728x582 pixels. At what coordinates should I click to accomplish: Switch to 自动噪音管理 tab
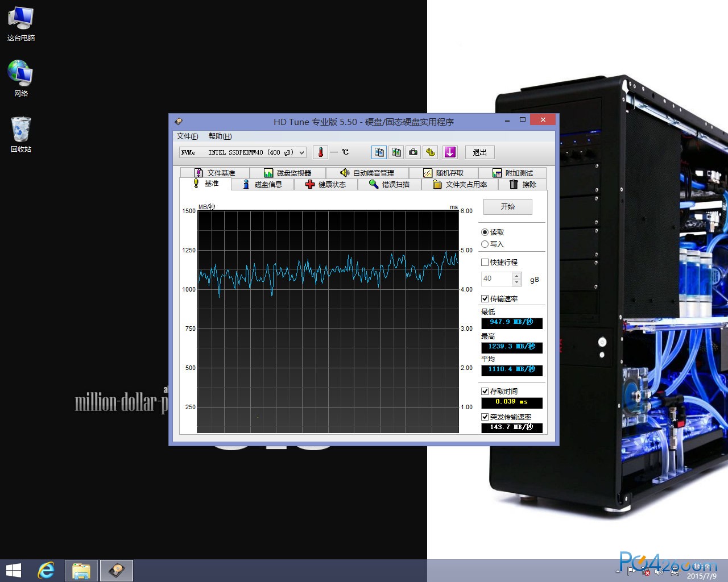[x=367, y=173]
